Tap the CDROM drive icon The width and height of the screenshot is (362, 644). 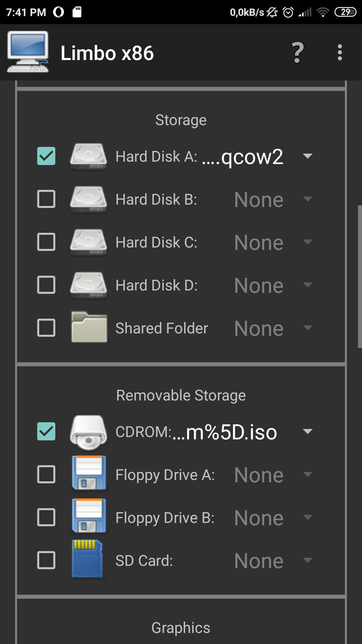(88, 432)
